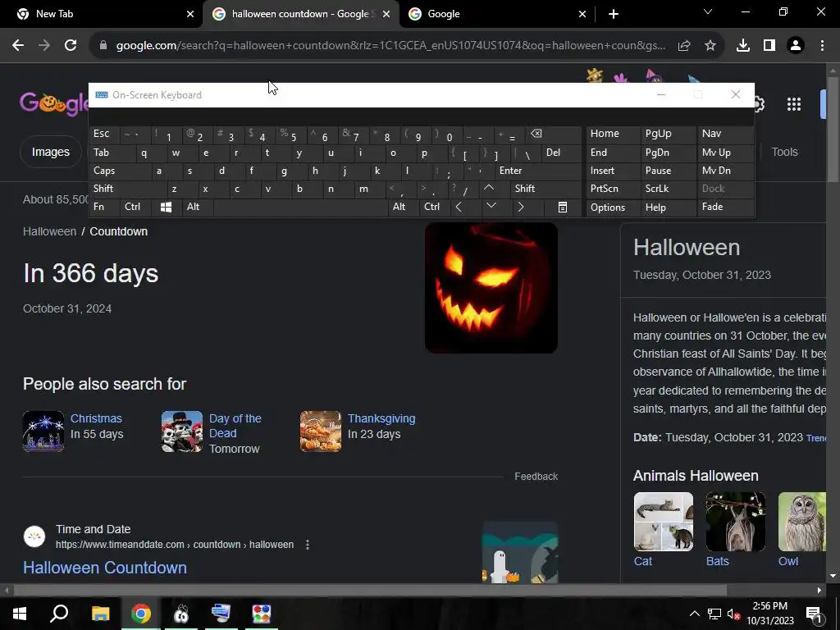Toggle Insert key on On-Screen Keyboard
This screenshot has width=840, height=630.
[613, 171]
